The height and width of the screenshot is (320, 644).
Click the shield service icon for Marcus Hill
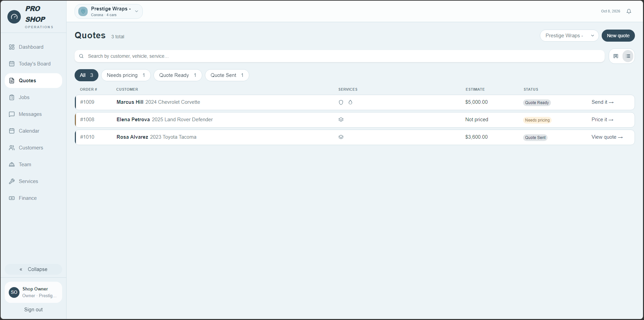click(341, 102)
